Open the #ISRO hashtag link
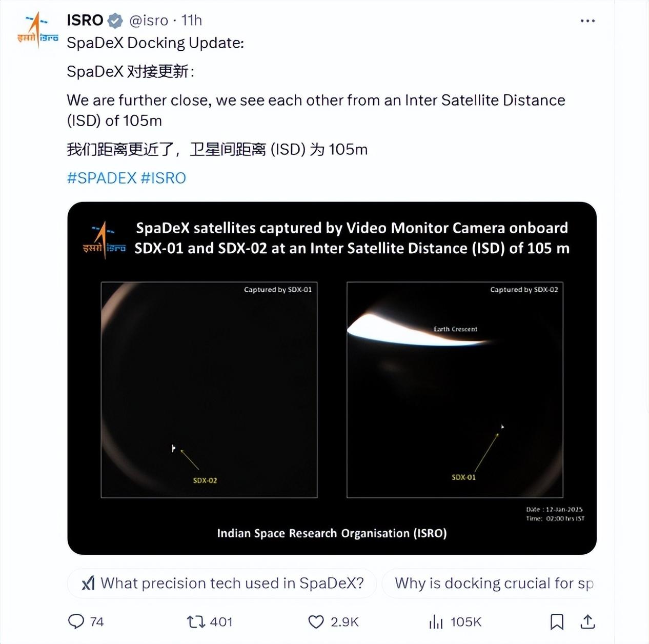The height and width of the screenshot is (644, 649). (x=163, y=178)
